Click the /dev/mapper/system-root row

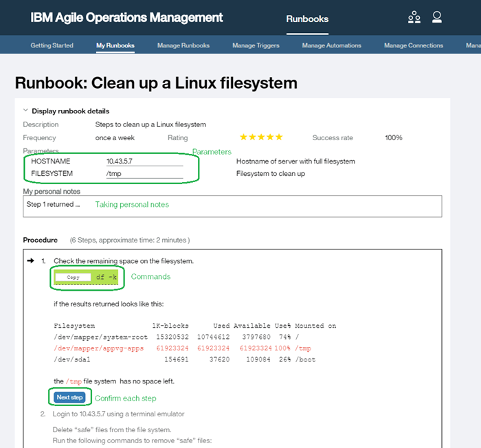176,337
